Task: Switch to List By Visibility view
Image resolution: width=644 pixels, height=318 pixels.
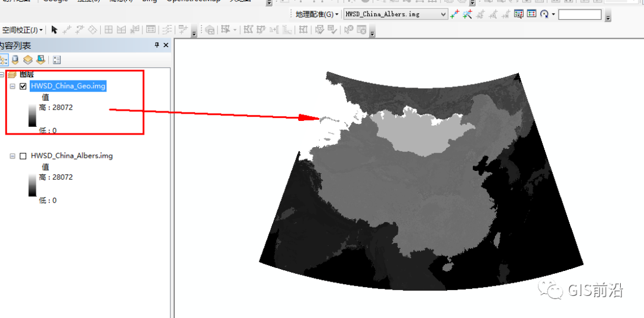Action: click(x=27, y=60)
